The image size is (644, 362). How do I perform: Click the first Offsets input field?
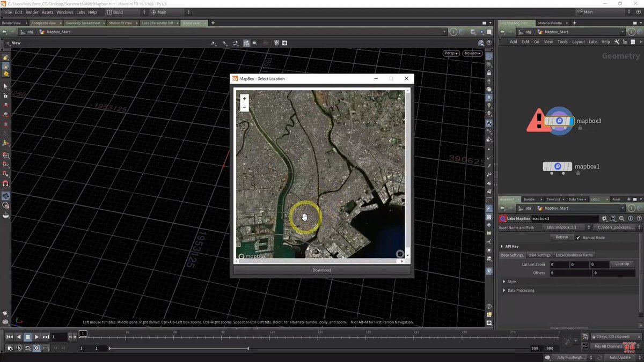tap(571, 273)
